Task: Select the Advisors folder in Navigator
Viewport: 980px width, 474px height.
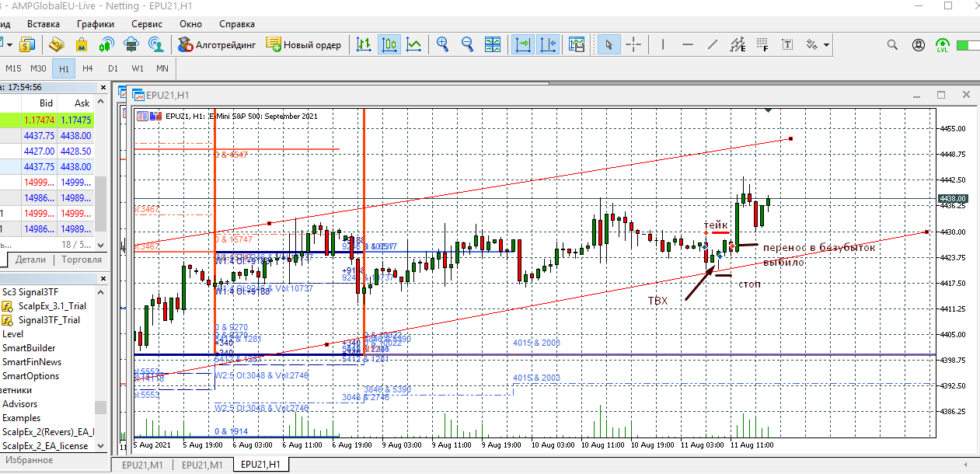Action: pyautogui.click(x=20, y=404)
